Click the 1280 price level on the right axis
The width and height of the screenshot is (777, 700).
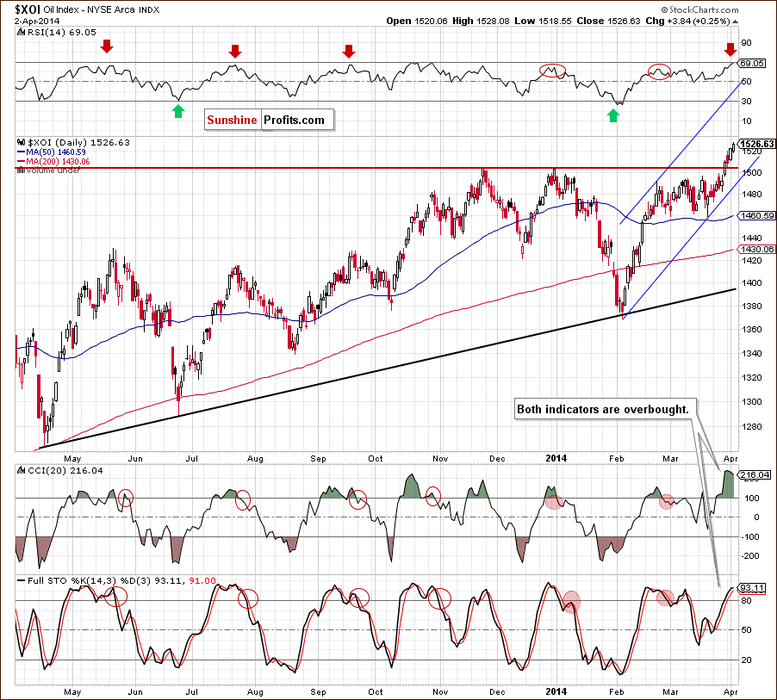click(752, 426)
